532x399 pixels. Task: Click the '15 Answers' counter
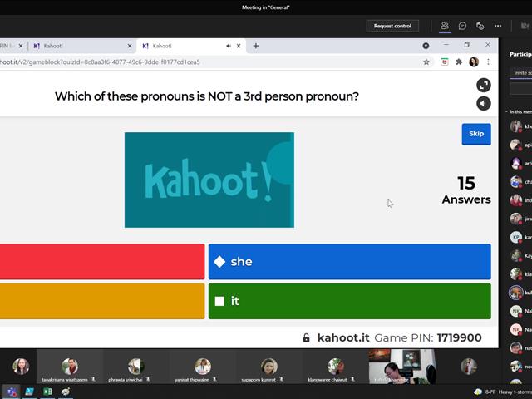pos(466,190)
